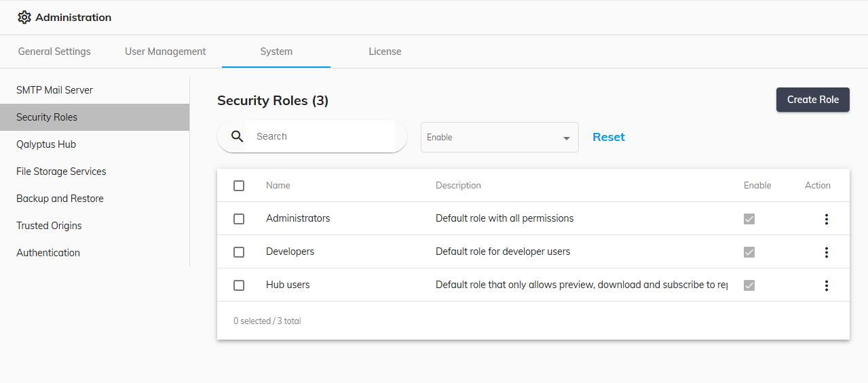
Task: Switch to User Management tab
Action: (x=166, y=52)
